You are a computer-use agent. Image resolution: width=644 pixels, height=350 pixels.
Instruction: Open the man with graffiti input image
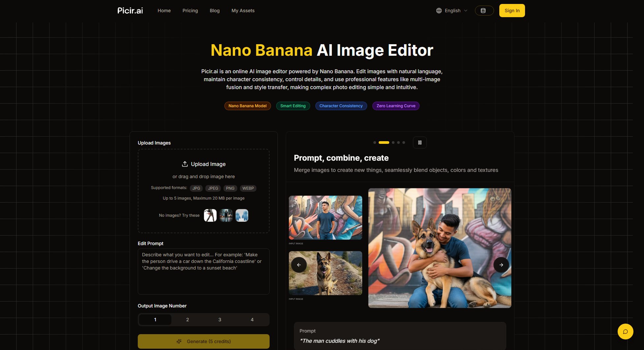(x=326, y=218)
